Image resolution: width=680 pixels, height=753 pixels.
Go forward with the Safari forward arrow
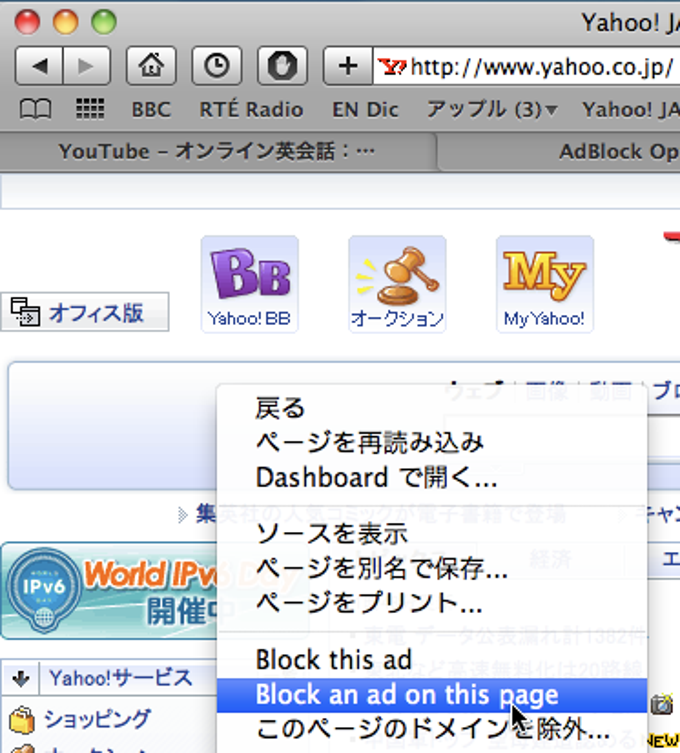pos(86,66)
